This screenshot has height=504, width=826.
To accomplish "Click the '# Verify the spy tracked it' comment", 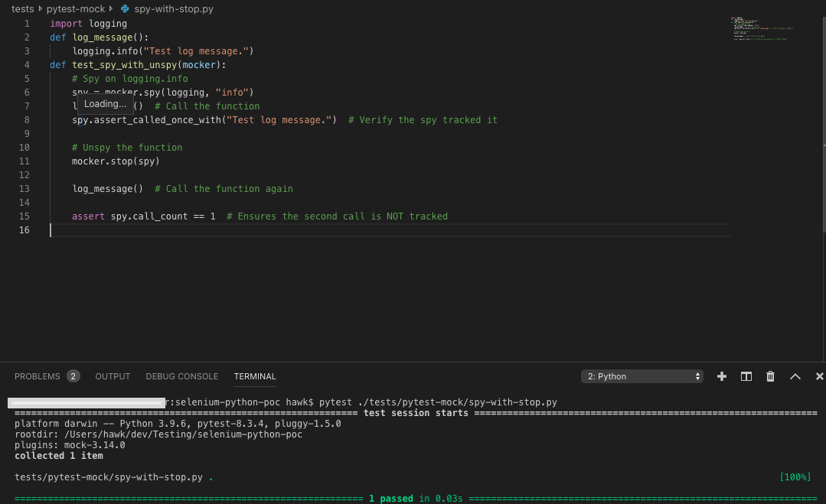I will point(423,120).
